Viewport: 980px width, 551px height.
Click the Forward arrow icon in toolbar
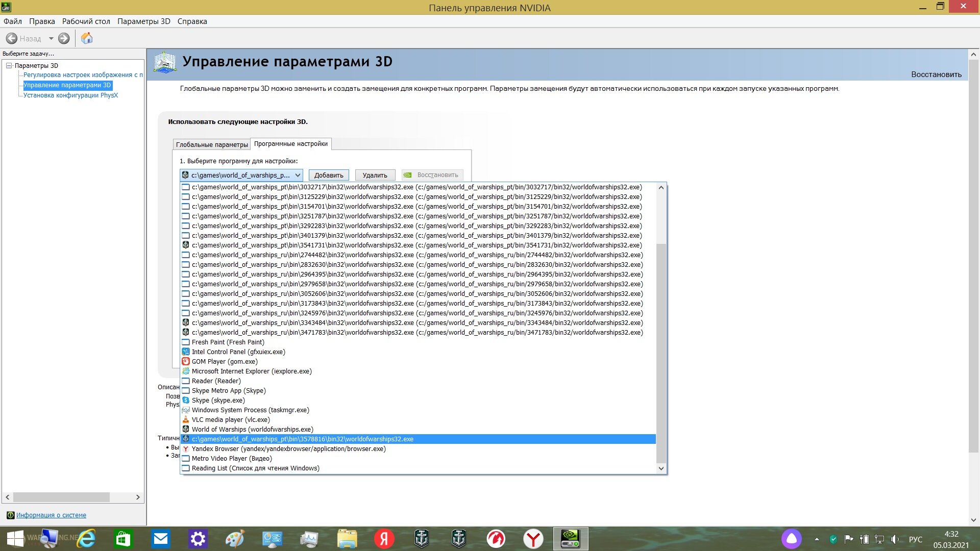coord(64,38)
